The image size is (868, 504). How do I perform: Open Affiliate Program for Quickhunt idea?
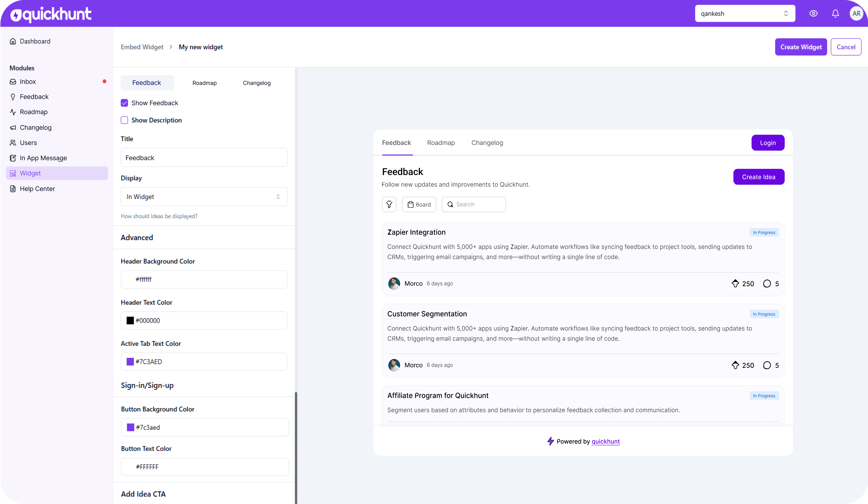438,395
